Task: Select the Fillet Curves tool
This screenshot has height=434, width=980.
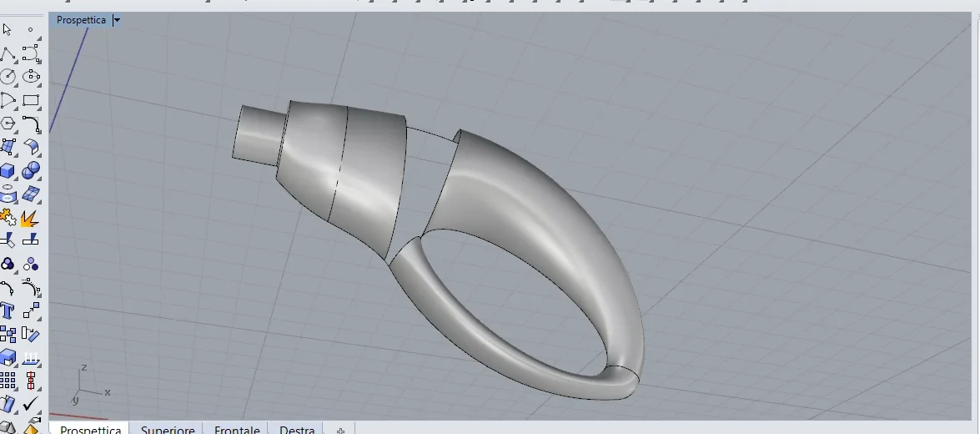Action: 31,124
